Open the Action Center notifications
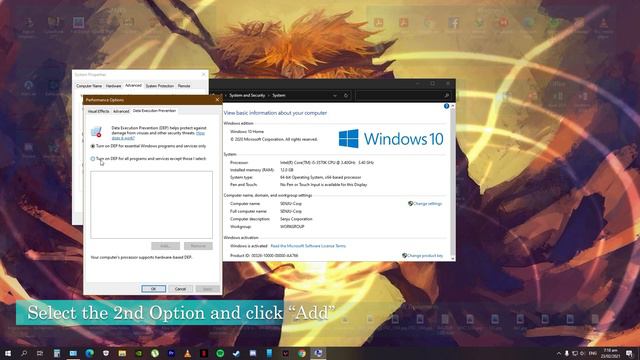 click(629, 353)
